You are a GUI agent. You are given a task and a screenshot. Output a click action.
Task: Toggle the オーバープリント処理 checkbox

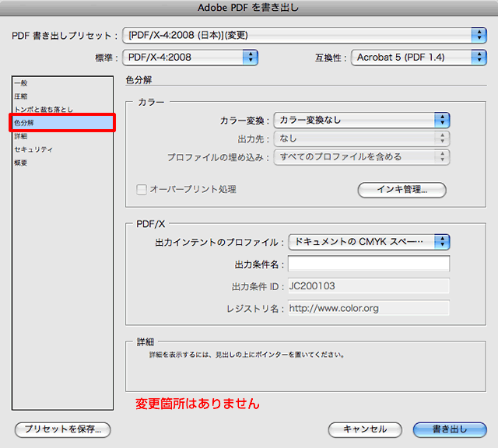tap(142, 190)
